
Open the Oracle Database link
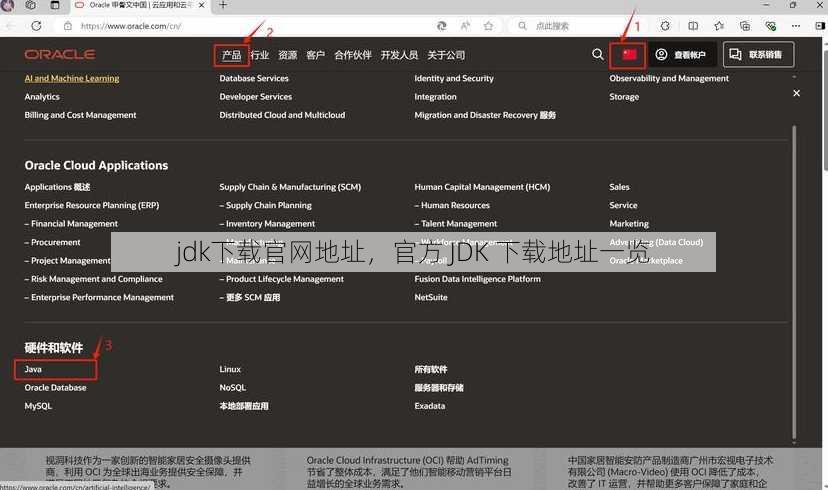(55, 388)
